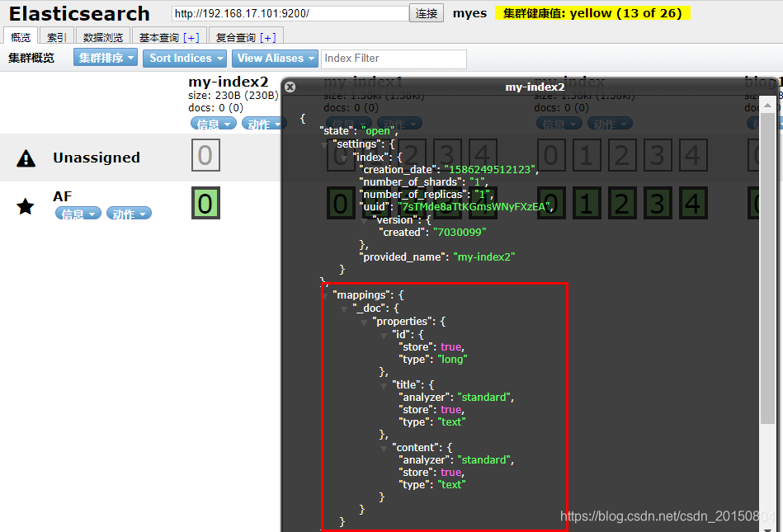Image resolution: width=783 pixels, height=532 pixels.
Task: Click the Unassigned row label
Action: click(97, 158)
